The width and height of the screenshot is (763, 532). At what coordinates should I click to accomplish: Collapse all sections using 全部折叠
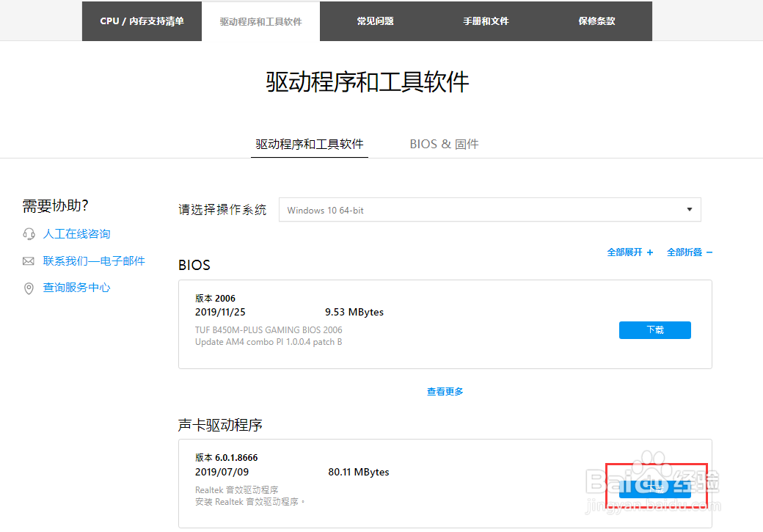[688, 252]
